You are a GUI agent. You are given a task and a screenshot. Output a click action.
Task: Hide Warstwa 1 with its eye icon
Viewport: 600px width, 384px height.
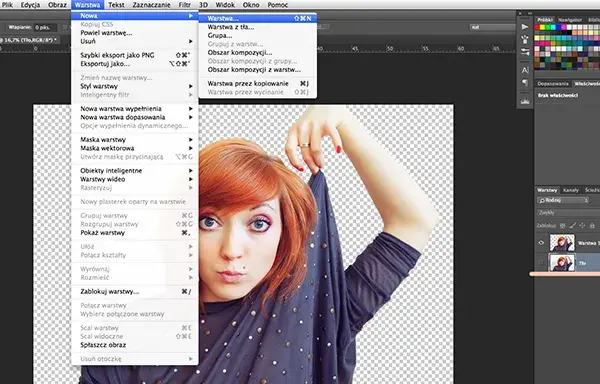point(541,242)
